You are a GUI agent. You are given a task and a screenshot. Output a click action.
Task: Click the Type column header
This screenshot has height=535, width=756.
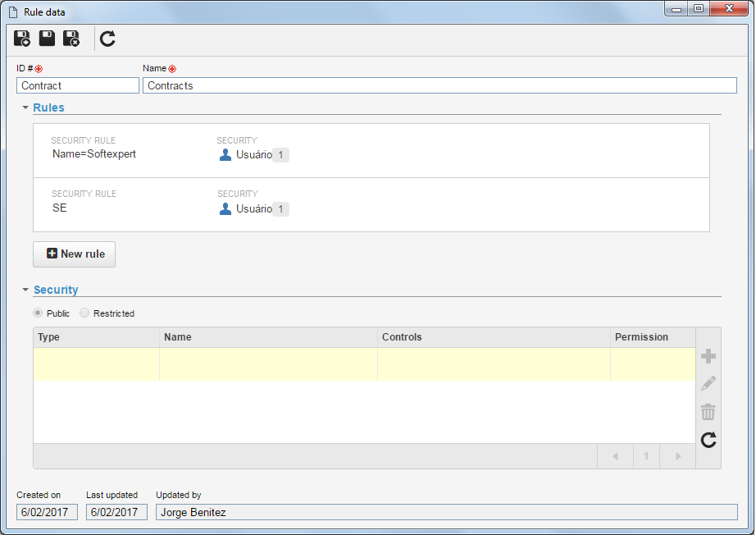tap(97, 337)
